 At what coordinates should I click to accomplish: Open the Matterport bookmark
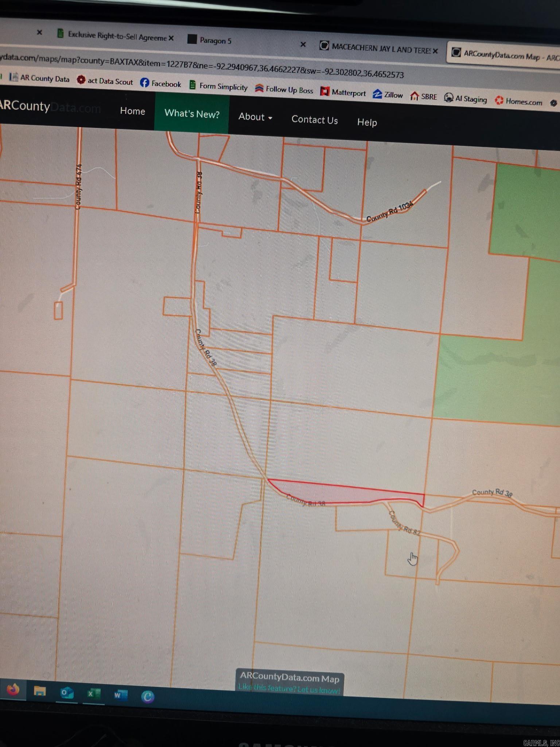(x=343, y=93)
